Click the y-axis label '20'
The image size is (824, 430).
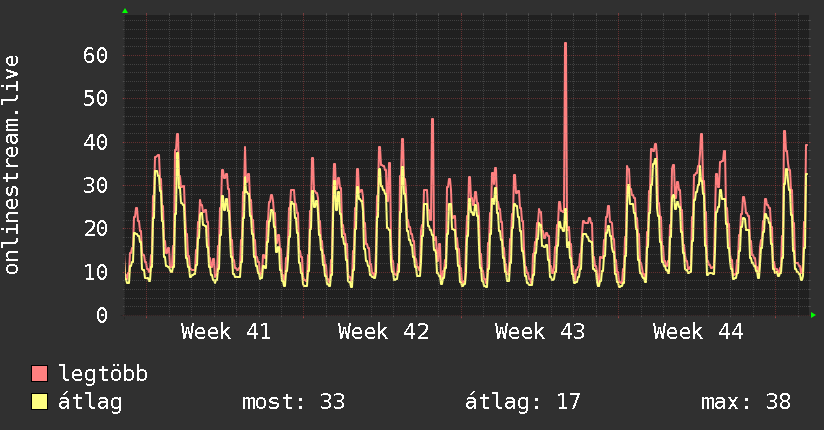click(95, 228)
